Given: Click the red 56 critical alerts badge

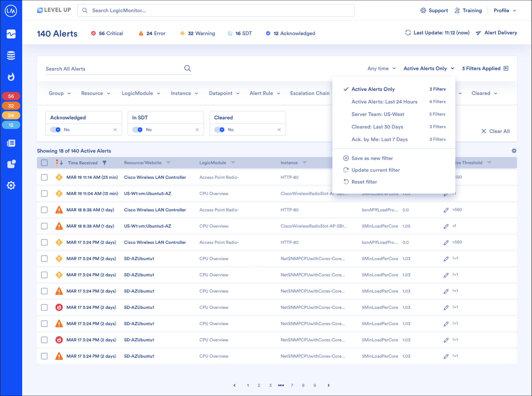Looking at the screenshot, I should point(11,96).
